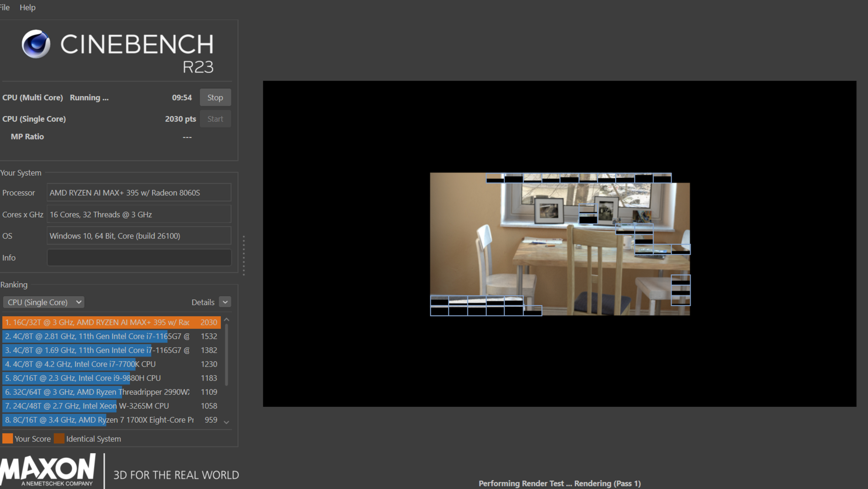Open the Help menu
Screen dimensions: 868x489
[27, 7]
